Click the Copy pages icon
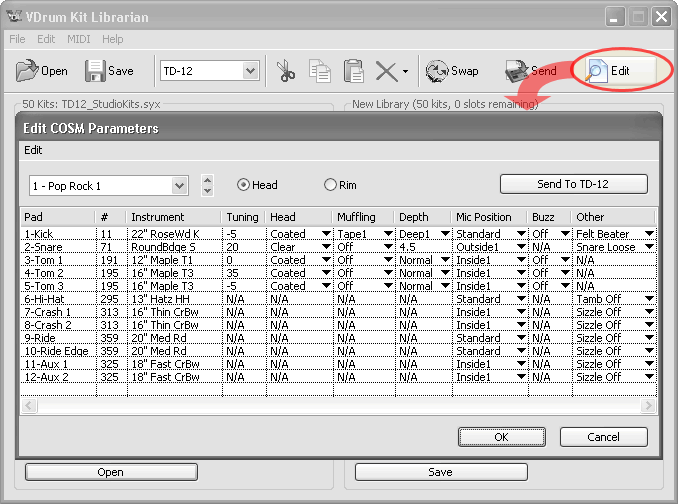This screenshot has width=678, height=504. 320,71
